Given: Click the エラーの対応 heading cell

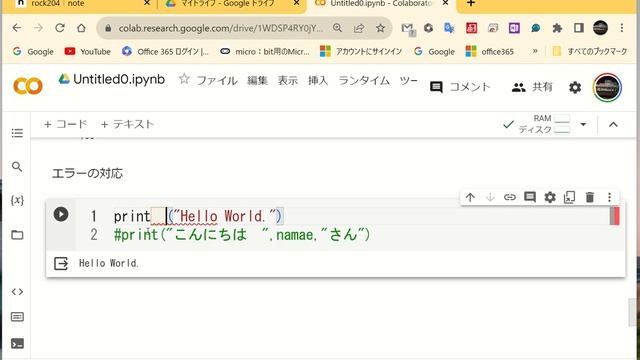Looking at the screenshot, I should click(87, 173).
